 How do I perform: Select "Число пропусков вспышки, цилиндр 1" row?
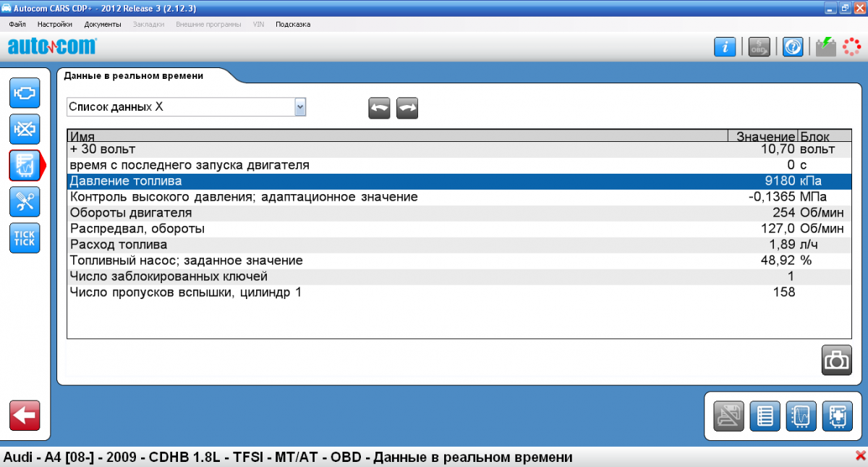click(x=459, y=293)
